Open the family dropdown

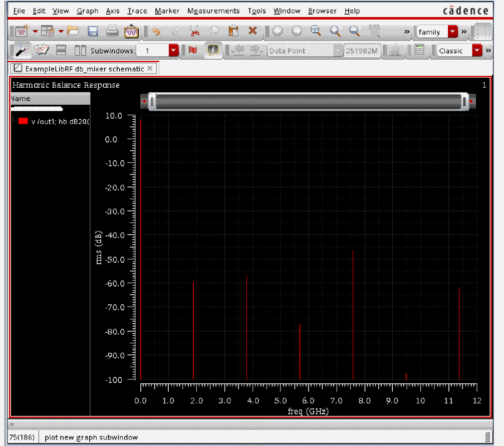click(453, 32)
